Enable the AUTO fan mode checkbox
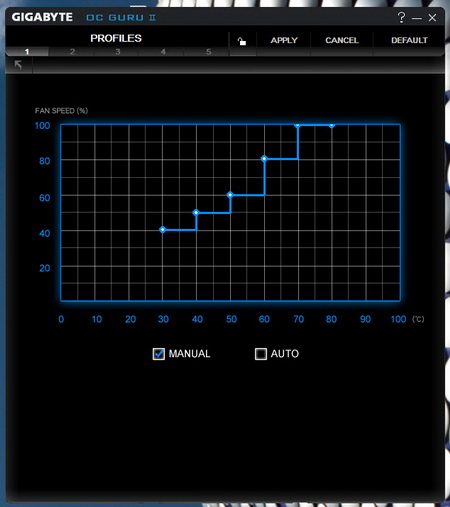This screenshot has width=450, height=507. click(261, 354)
